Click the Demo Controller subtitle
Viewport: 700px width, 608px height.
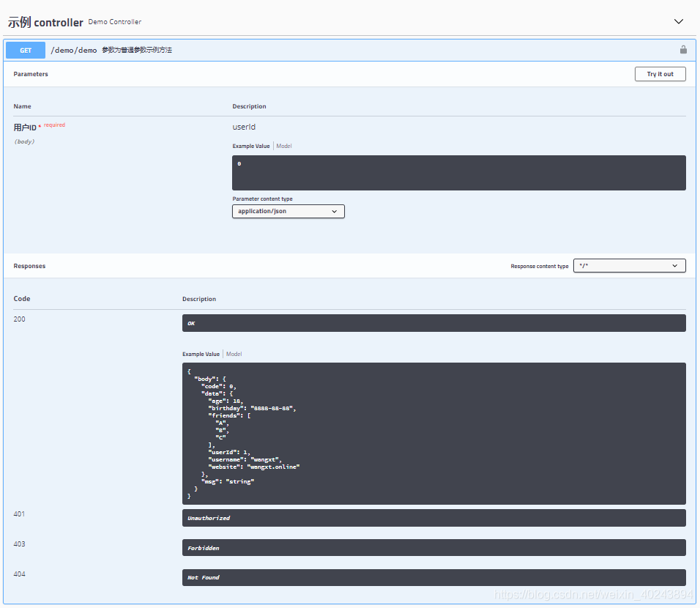tap(115, 21)
